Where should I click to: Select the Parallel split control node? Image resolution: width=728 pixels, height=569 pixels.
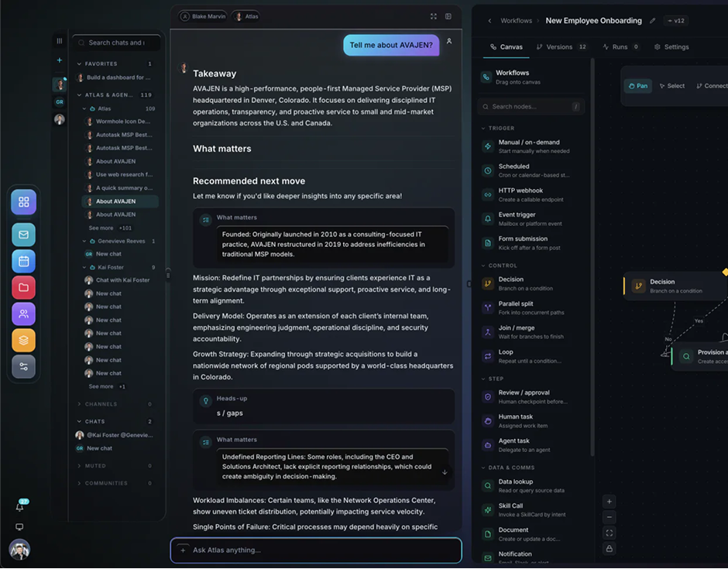(532, 308)
